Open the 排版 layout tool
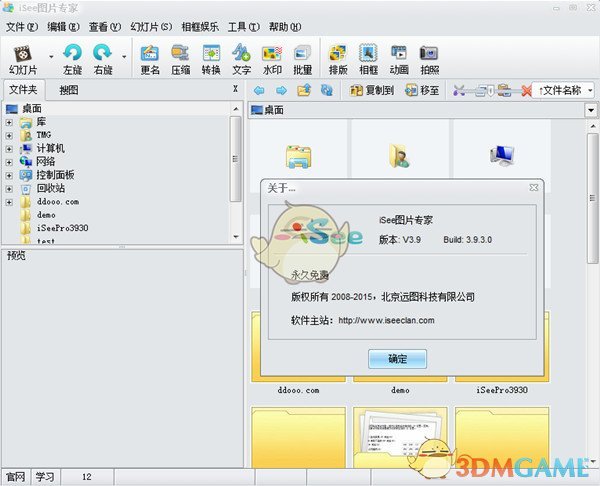Viewport: 600px width, 486px height. 338,59
